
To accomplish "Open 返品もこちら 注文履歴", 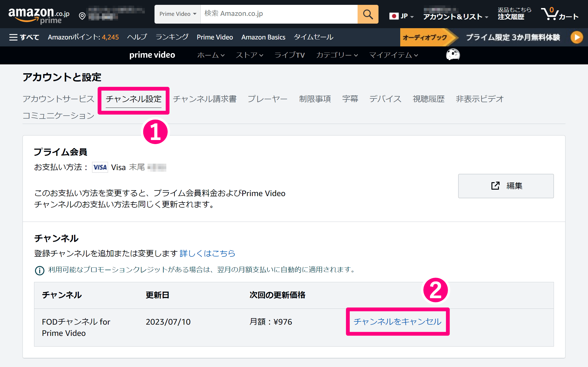I will pos(514,14).
